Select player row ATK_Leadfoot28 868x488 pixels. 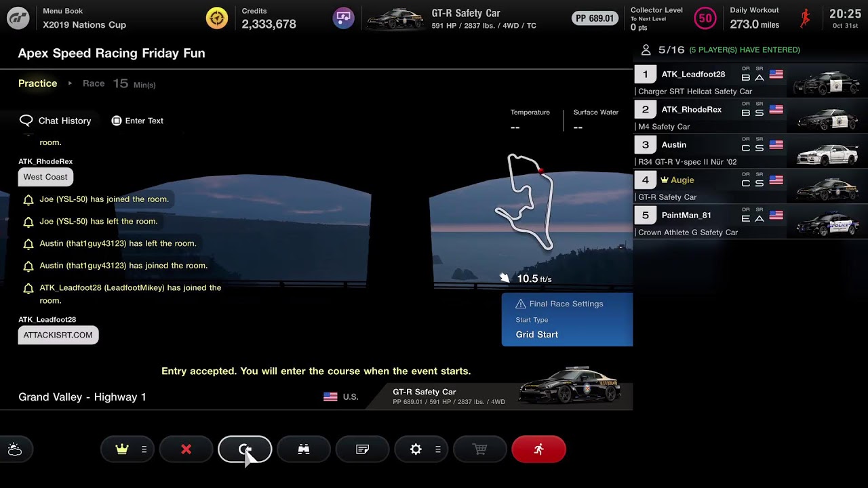[751, 81]
